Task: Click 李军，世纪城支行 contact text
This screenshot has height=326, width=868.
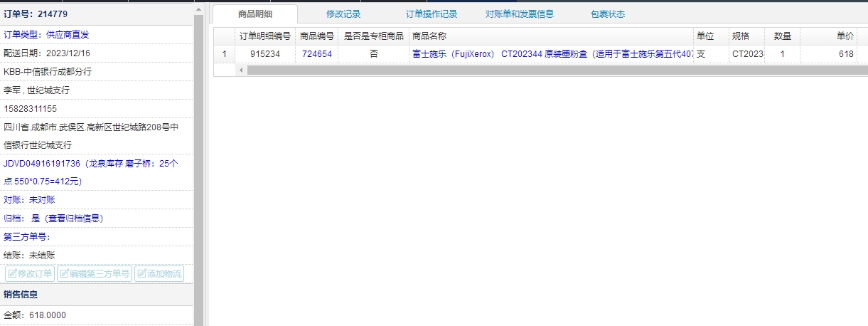Action: [37, 90]
